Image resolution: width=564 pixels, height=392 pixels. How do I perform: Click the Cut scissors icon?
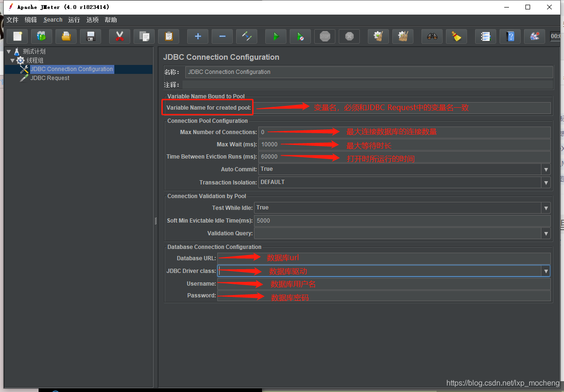pos(119,36)
